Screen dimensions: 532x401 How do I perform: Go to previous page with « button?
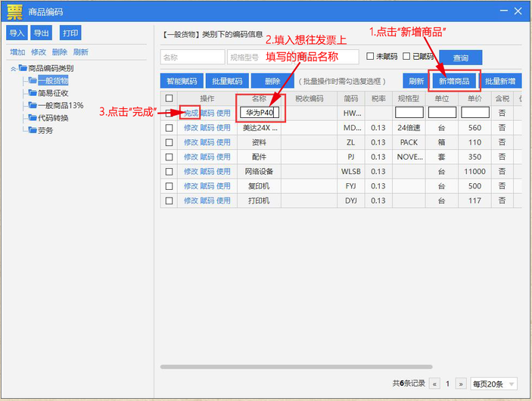(x=434, y=384)
